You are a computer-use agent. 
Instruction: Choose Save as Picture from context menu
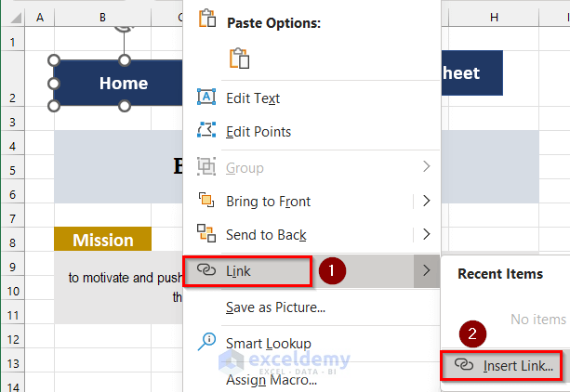pos(275,307)
